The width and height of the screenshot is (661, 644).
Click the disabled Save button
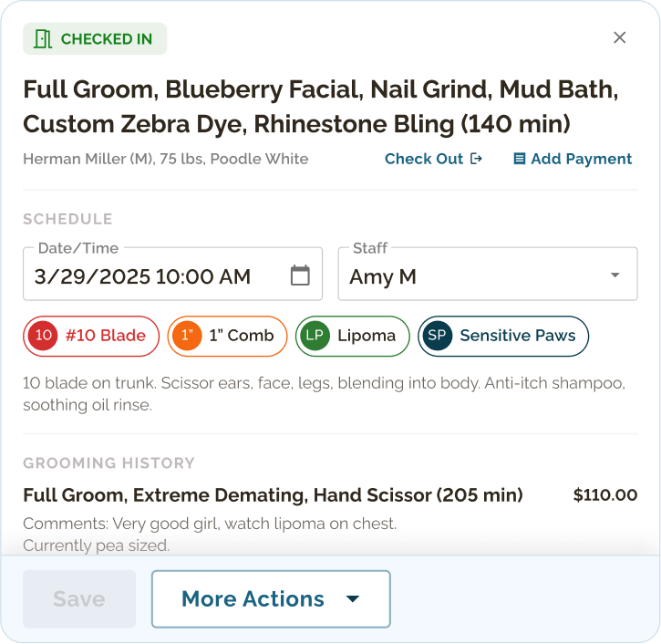click(79, 599)
